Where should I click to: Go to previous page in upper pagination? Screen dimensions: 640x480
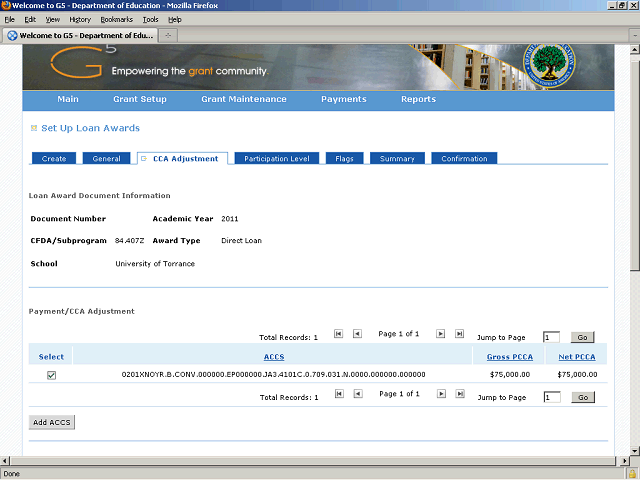point(357,334)
